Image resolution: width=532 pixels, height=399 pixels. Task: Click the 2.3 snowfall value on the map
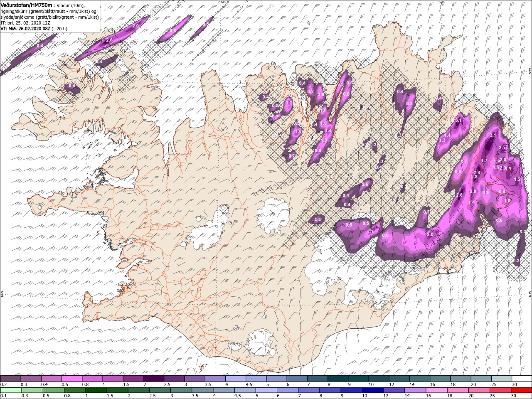pos(503,168)
